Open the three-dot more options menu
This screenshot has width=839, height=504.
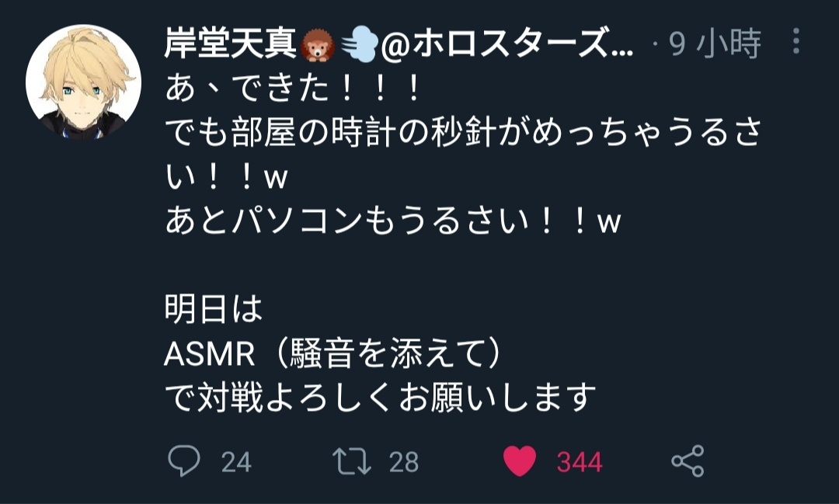point(796,41)
